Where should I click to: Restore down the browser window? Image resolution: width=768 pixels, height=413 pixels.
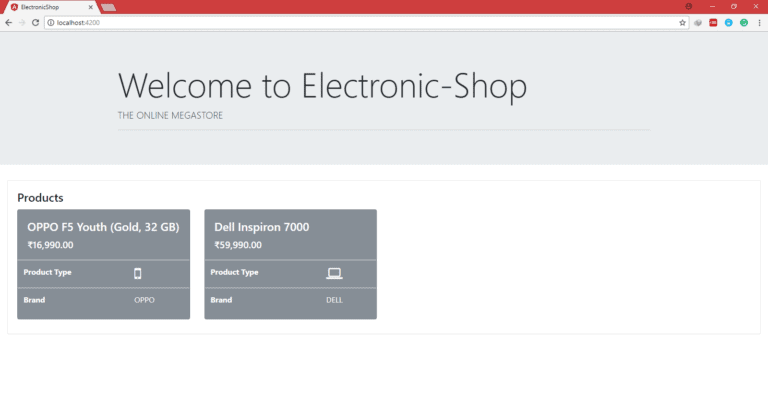[x=734, y=6]
